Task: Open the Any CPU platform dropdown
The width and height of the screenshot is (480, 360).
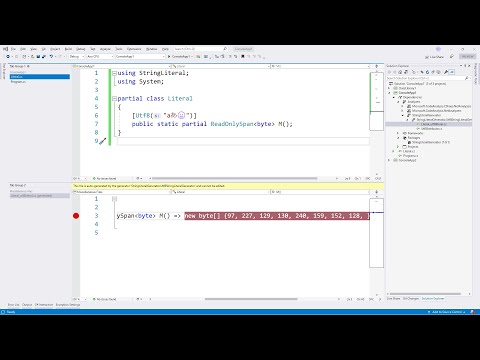Action: (x=100, y=57)
